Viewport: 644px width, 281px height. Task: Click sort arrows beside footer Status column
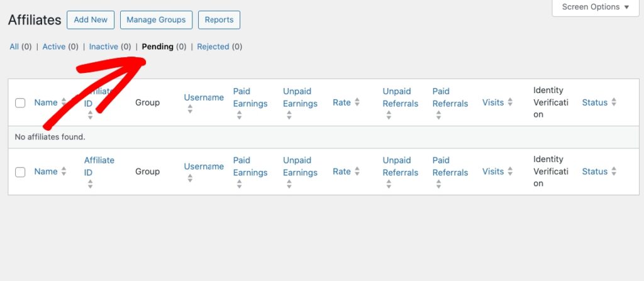tap(614, 172)
